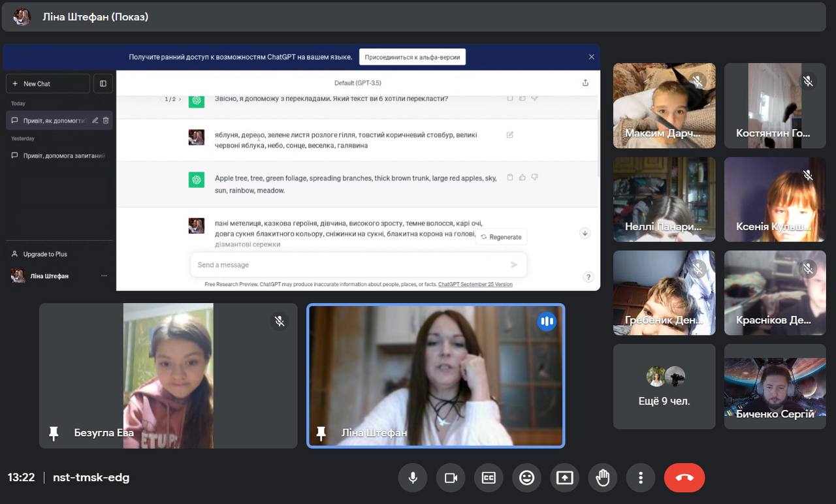Click the present screen icon
The height and width of the screenshot is (504, 836).
[x=564, y=478]
